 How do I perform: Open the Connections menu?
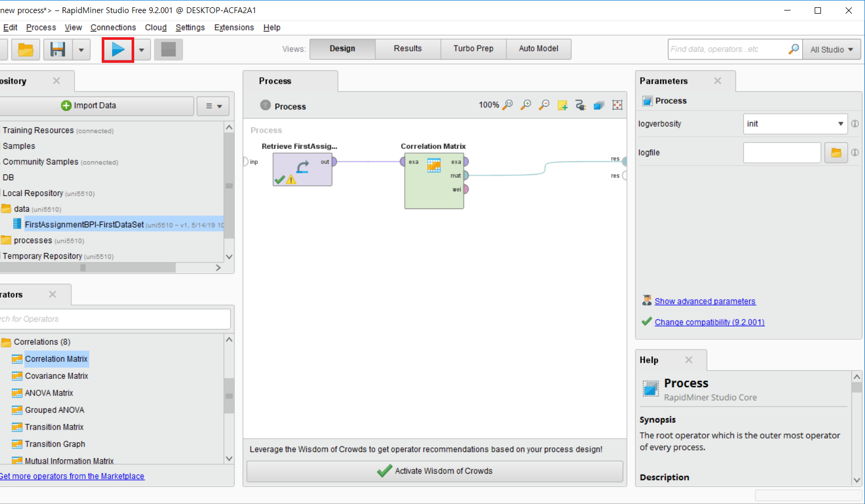point(113,27)
